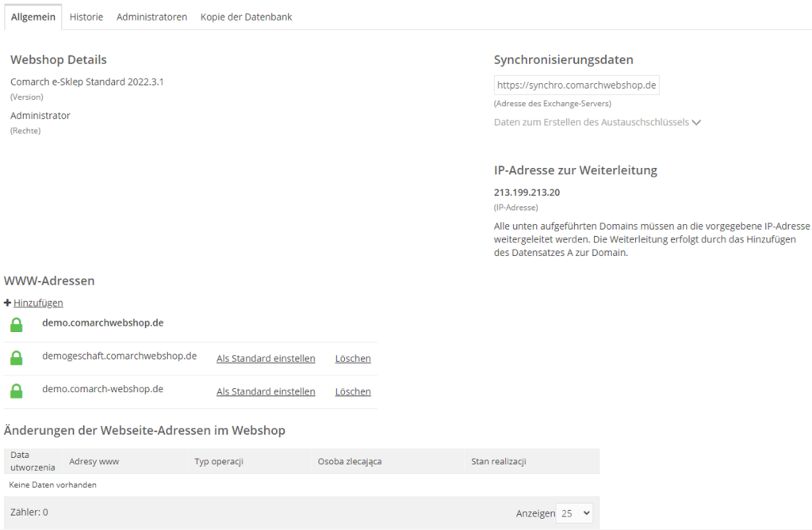
Task: Click the Exchange server address field
Action: pos(576,85)
